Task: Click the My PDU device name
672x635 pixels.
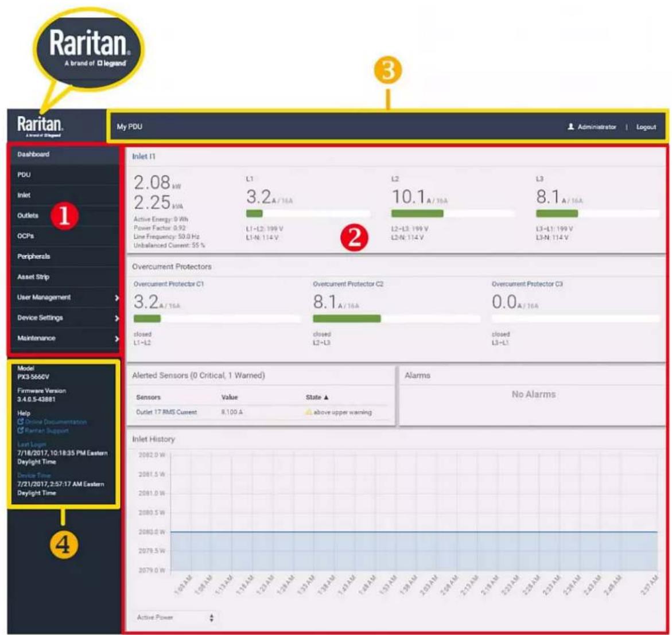Action: [130, 127]
